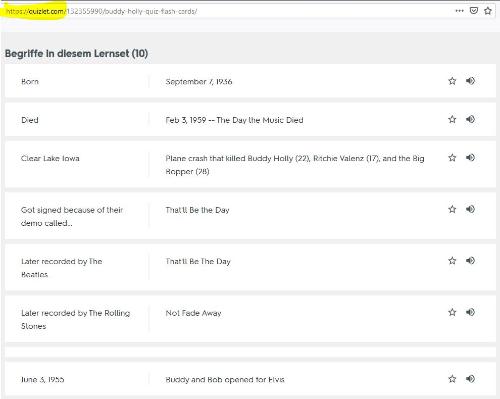The width and height of the screenshot is (500, 399).
Task: Play audio for 'Got signed because' card
Action: pos(470,209)
